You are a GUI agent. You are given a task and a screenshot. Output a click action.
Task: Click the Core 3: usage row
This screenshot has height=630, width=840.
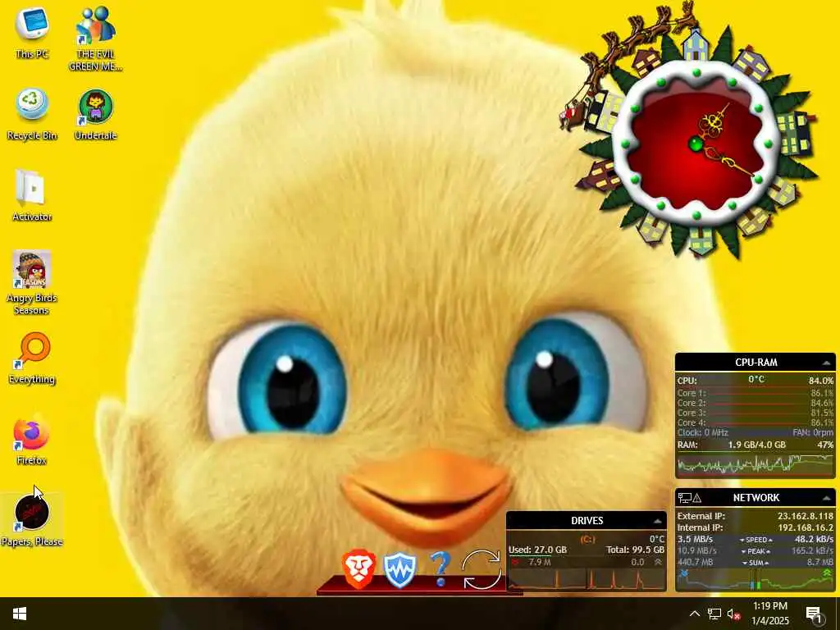pyautogui.click(x=755, y=413)
